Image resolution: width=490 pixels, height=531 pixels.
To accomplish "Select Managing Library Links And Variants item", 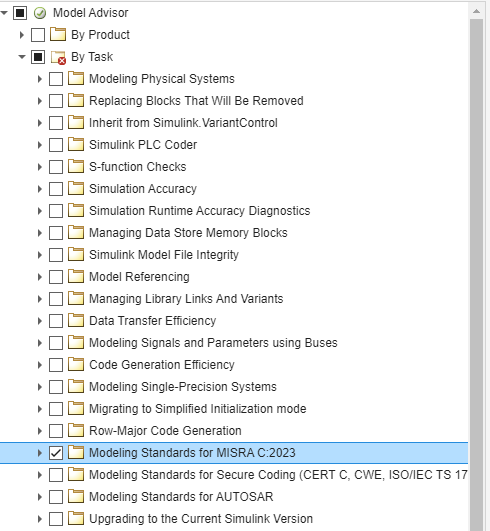I will (x=186, y=299).
